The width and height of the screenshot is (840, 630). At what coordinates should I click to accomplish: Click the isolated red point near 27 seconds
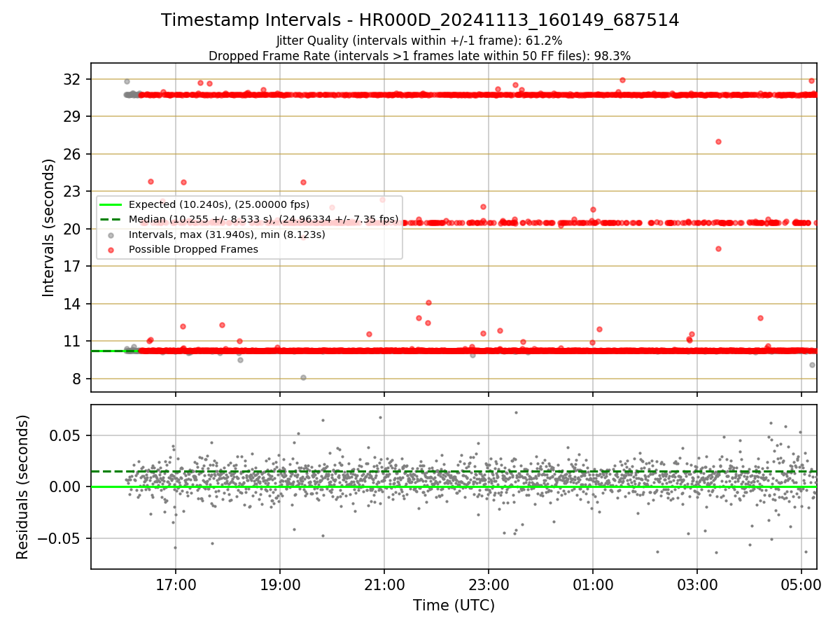point(718,141)
